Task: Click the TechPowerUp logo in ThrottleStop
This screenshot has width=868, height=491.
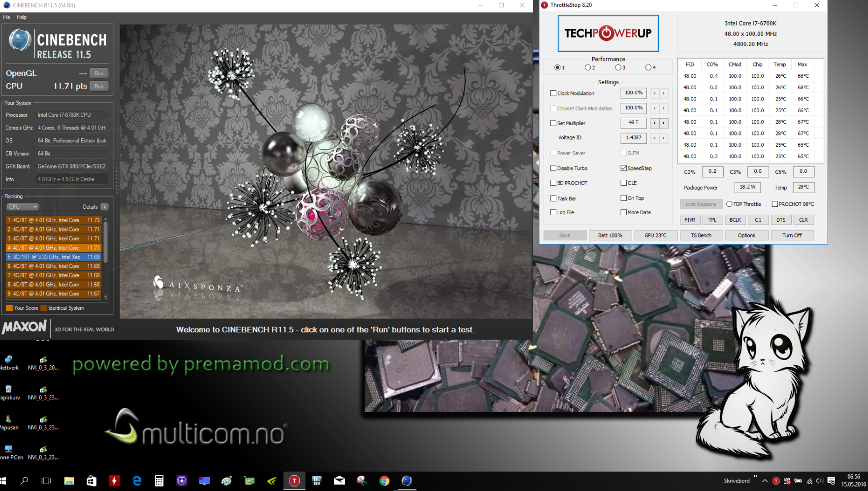Action: 608,33
